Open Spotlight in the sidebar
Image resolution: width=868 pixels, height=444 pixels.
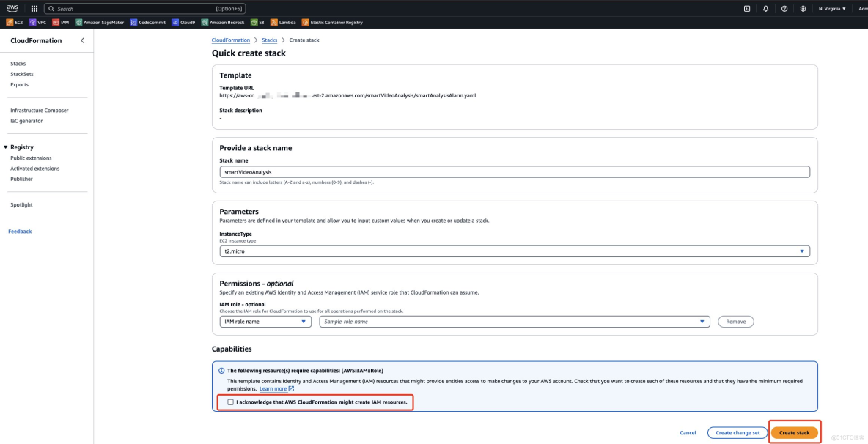[x=21, y=205]
